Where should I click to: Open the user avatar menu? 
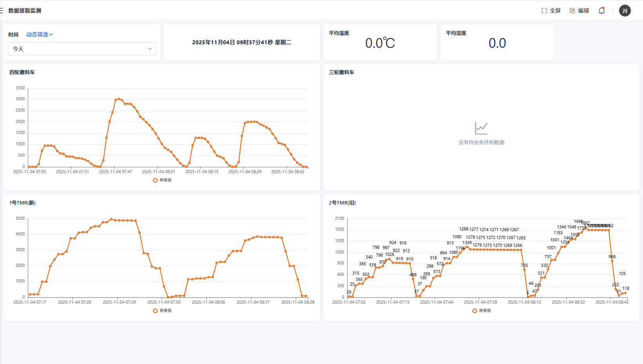[625, 11]
